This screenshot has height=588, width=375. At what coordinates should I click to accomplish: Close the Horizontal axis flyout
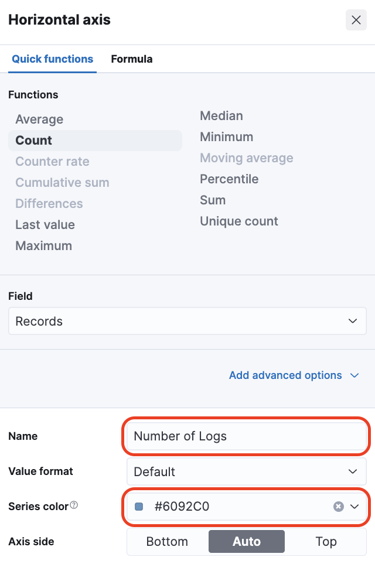356,20
